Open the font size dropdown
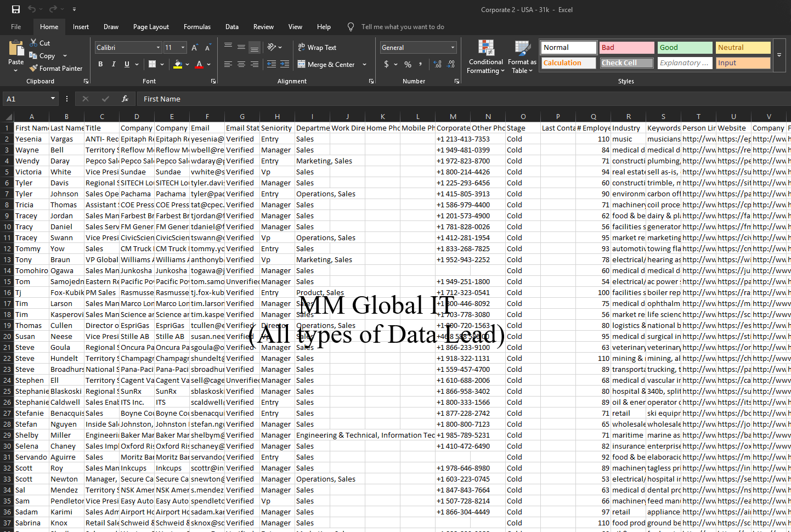This screenshot has height=532, width=791. coord(183,48)
